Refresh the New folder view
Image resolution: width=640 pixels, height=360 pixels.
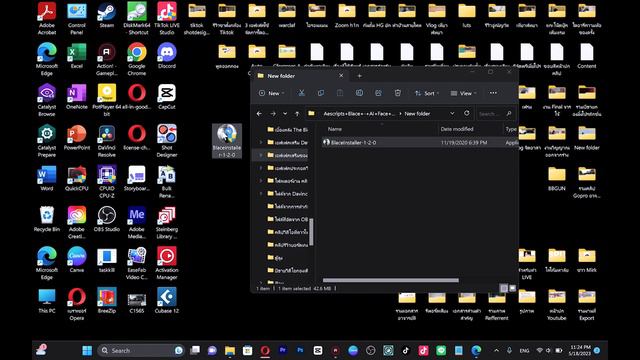pyautogui.click(x=467, y=113)
